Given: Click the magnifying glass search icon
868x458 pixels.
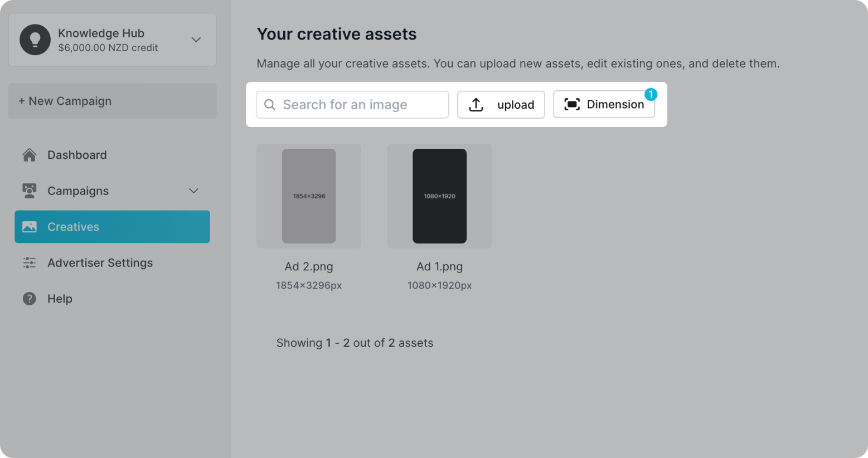Looking at the screenshot, I should (270, 105).
